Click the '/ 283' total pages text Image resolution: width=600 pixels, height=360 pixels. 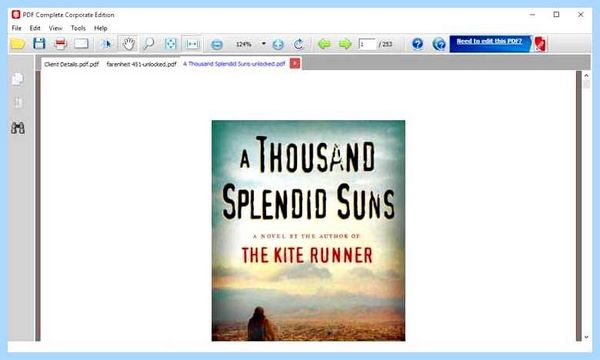click(x=385, y=44)
